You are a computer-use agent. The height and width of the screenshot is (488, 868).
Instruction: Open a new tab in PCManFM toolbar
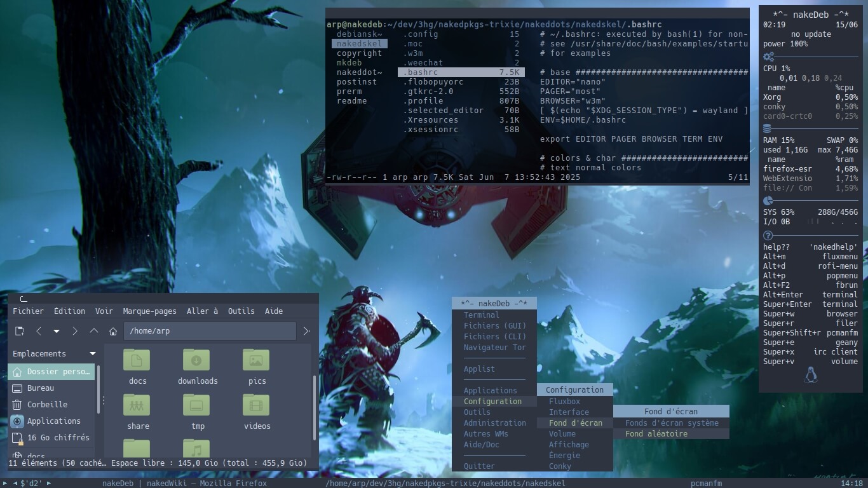click(x=20, y=331)
